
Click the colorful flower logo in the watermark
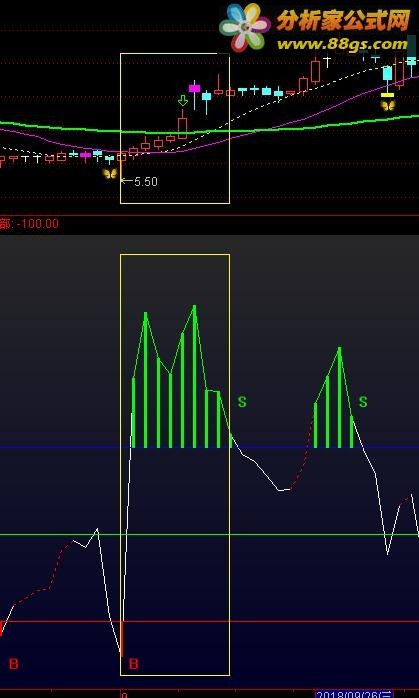pos(245,27)
